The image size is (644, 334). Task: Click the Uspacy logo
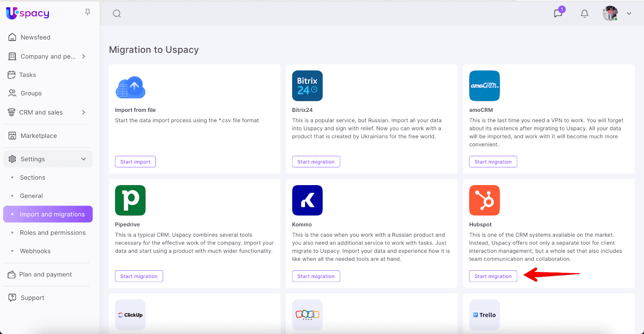28,13
